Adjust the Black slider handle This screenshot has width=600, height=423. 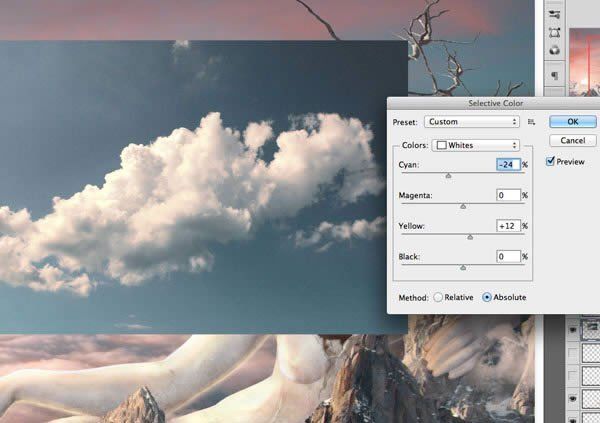point(463,268)
